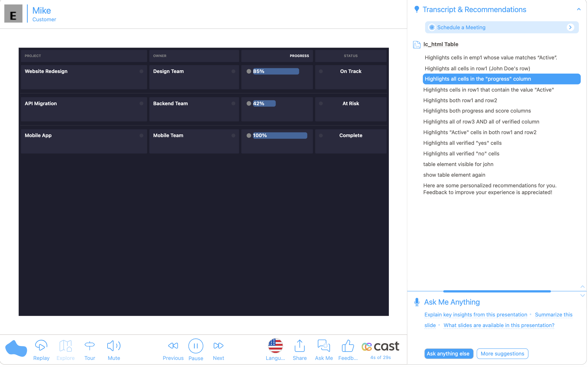Pause the presentation playback

(196, 346)
